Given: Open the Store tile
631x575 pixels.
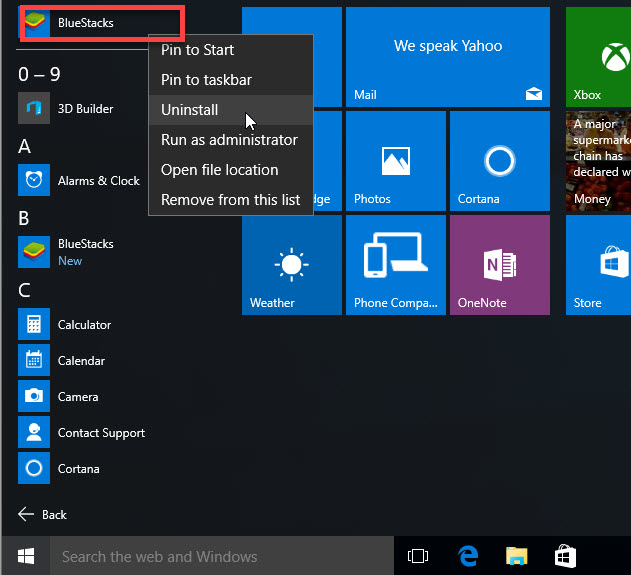Looking at the screenshot, I should coord(598,265).
